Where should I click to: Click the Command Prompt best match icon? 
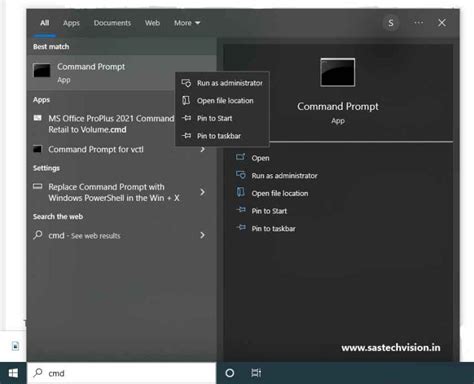tap(42, 71)
